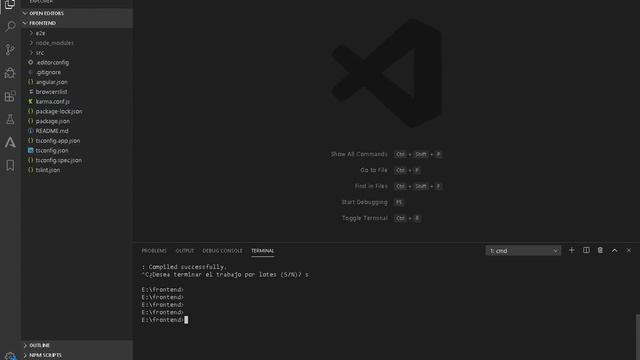This screenshot has width=640, height=360.
Task: Open the Explorer view in activity bar
Action: tap(10, 4)
